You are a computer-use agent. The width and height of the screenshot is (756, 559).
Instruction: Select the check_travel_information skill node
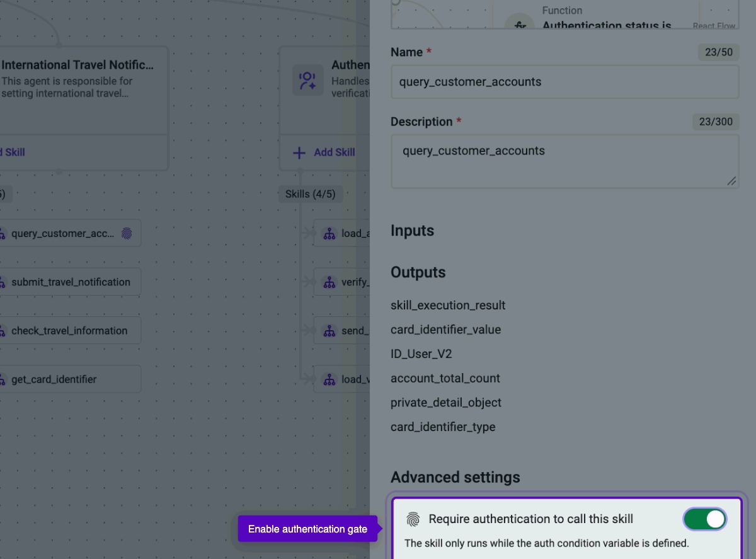69,330
